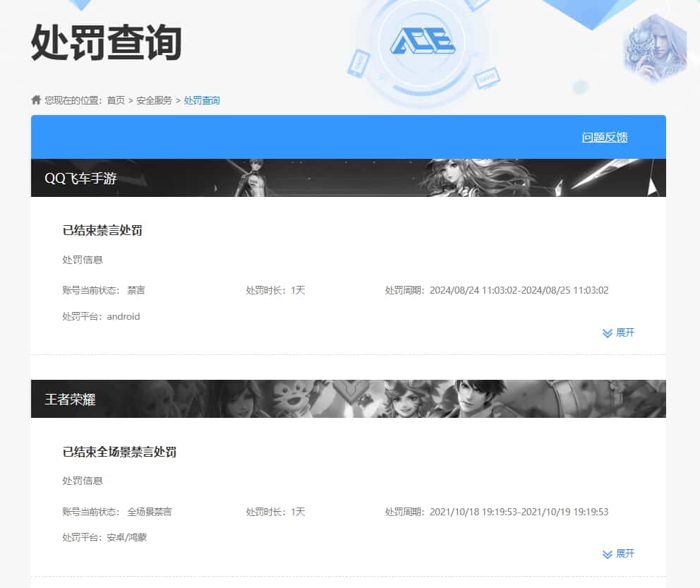Click the 处罚查询 page title
700x588 pixels.
tap(107, 42)
